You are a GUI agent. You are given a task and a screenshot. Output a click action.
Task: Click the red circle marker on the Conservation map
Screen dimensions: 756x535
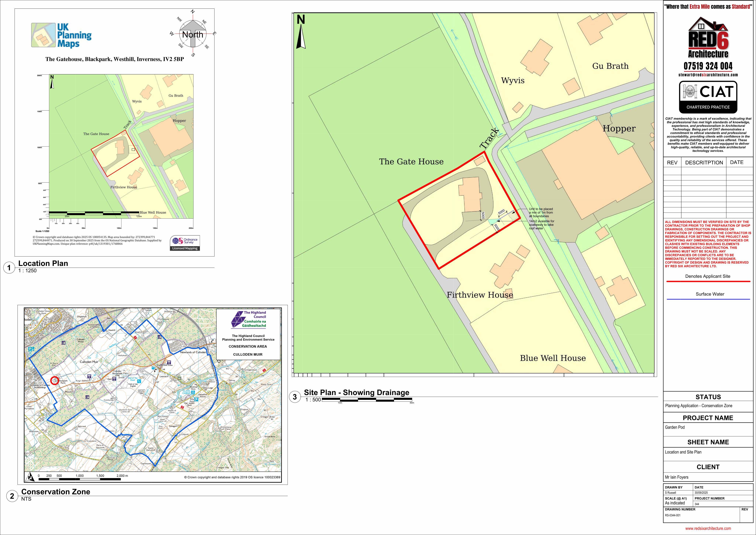click(x=55, y=380)
